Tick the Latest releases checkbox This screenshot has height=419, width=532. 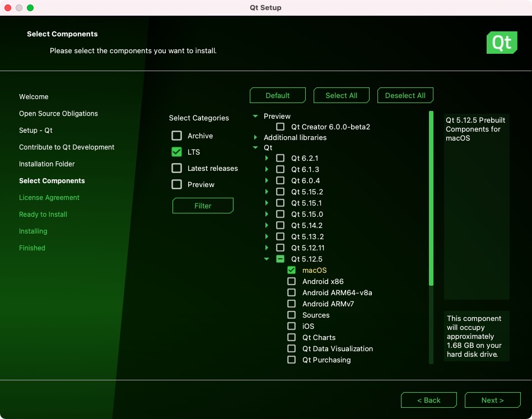[177, 168]
